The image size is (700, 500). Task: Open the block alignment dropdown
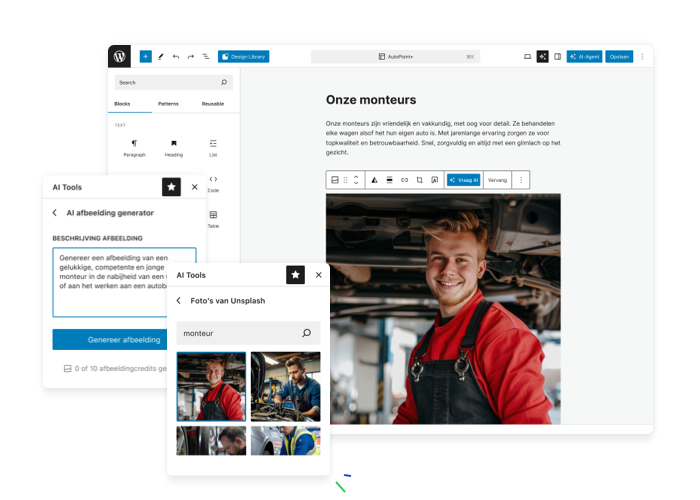(389, 180)
